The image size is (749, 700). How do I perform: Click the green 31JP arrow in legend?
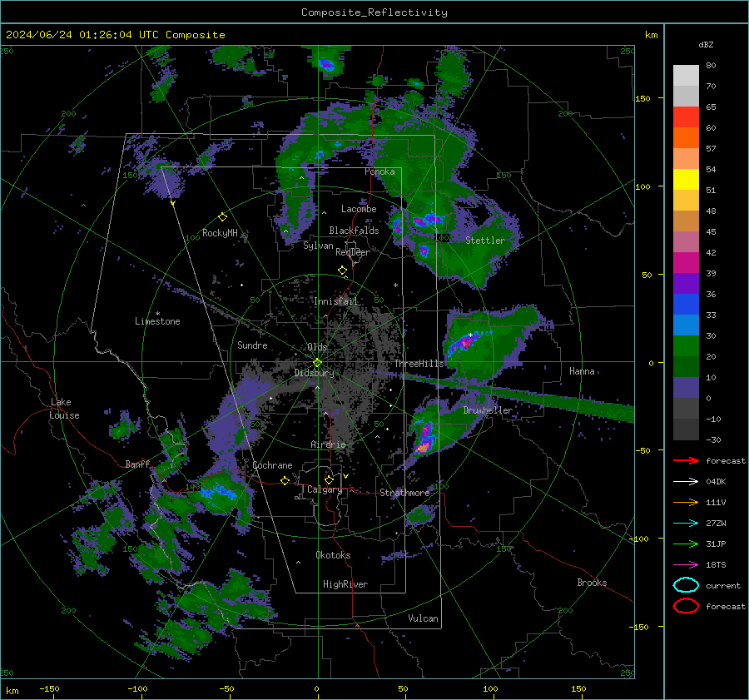(x=686, y=544)
